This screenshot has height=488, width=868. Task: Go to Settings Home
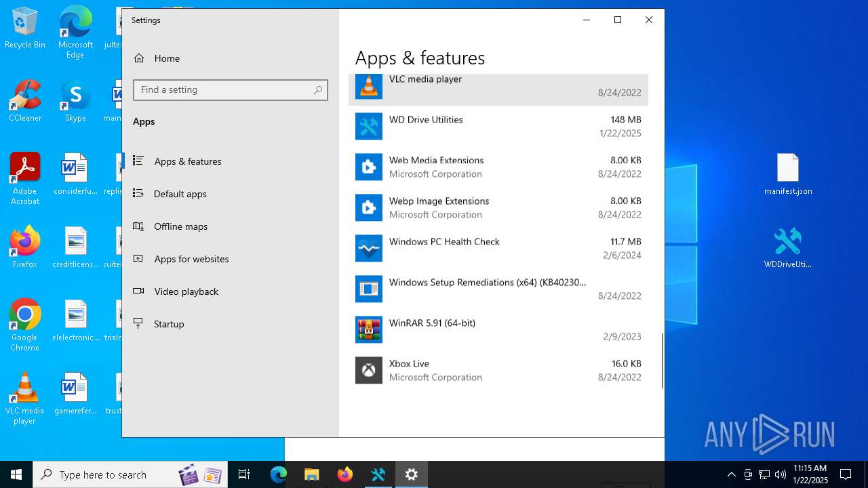pyautogui.click(x=231, y=58)
